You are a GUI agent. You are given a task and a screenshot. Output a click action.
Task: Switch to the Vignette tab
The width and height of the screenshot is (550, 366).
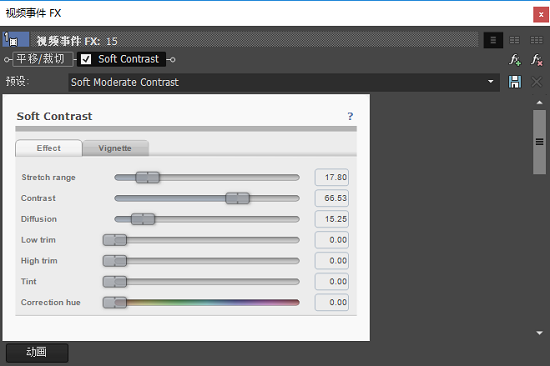[x=115, y=148]
